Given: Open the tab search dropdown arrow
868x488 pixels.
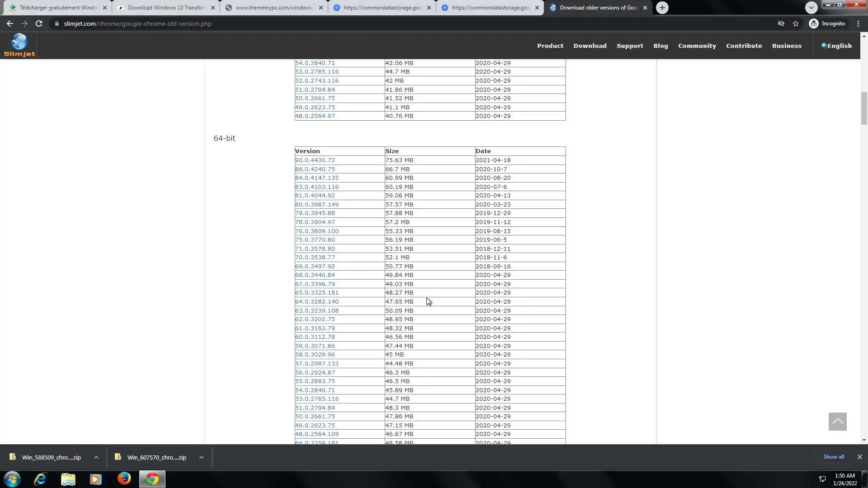Looking at the screenshot, I should click(x=811, y=8).
